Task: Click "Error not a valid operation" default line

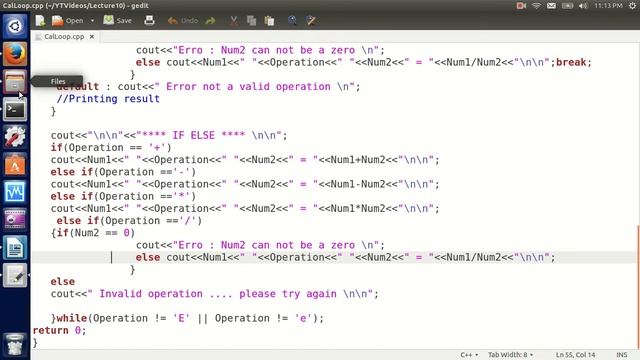Action: [x=208, y=87]
